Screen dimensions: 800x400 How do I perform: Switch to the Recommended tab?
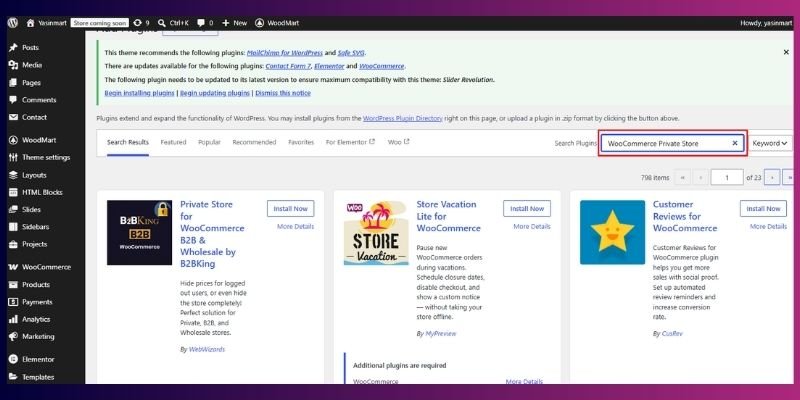(254, 142)
